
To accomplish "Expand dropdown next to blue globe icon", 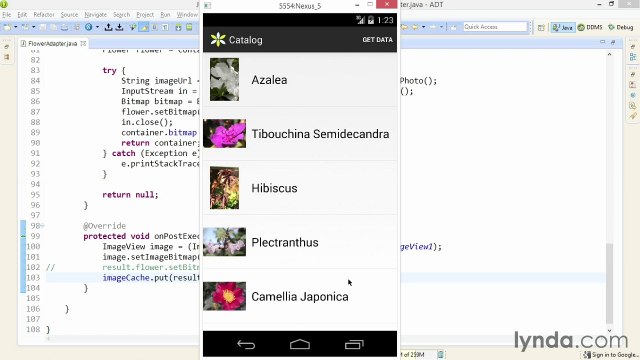I will (97, 27).
